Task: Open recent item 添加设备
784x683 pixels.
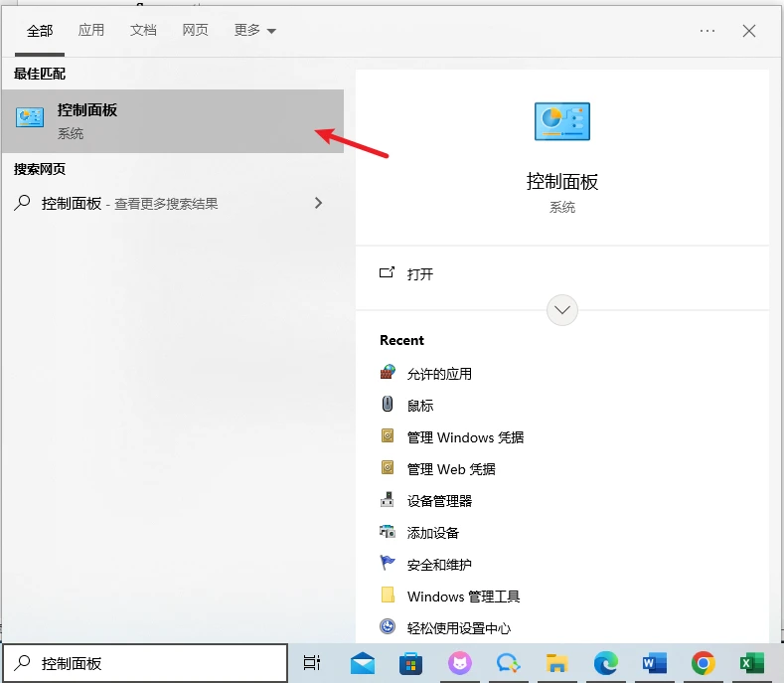Action: [433, 533]
